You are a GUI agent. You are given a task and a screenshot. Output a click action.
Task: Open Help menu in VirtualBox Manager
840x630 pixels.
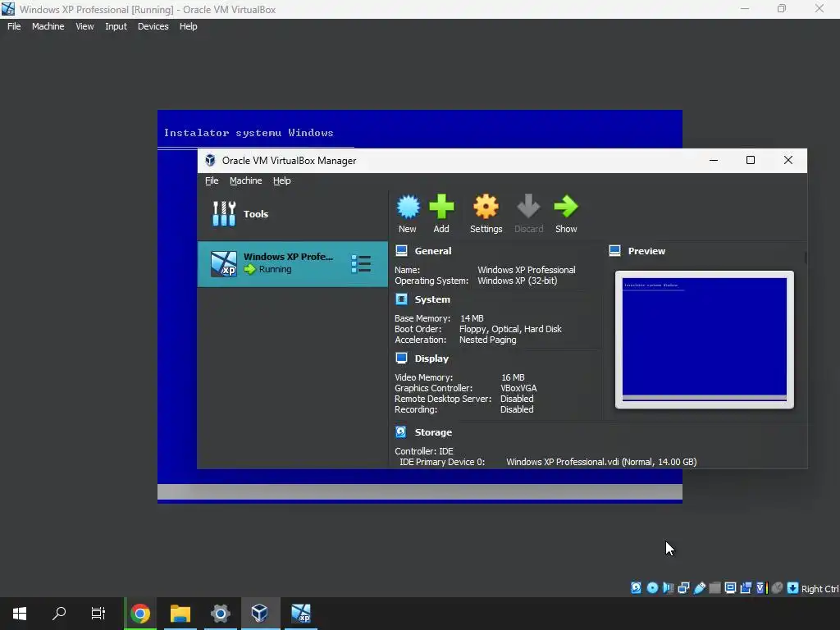(x=282, y=180)
